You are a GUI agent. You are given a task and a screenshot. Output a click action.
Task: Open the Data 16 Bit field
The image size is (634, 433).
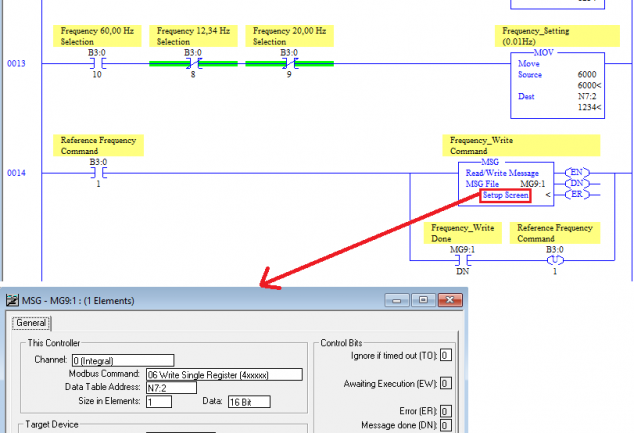coord(249,402)
